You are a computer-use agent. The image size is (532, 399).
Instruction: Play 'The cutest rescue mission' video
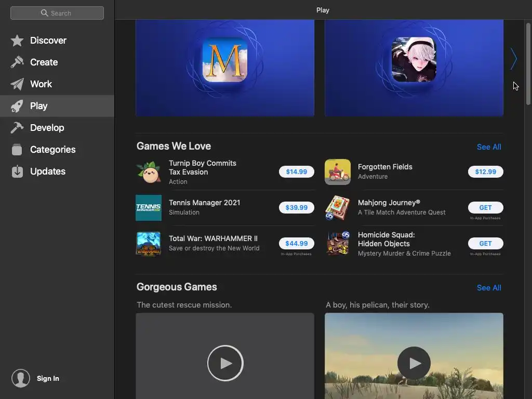pos(225,363)
